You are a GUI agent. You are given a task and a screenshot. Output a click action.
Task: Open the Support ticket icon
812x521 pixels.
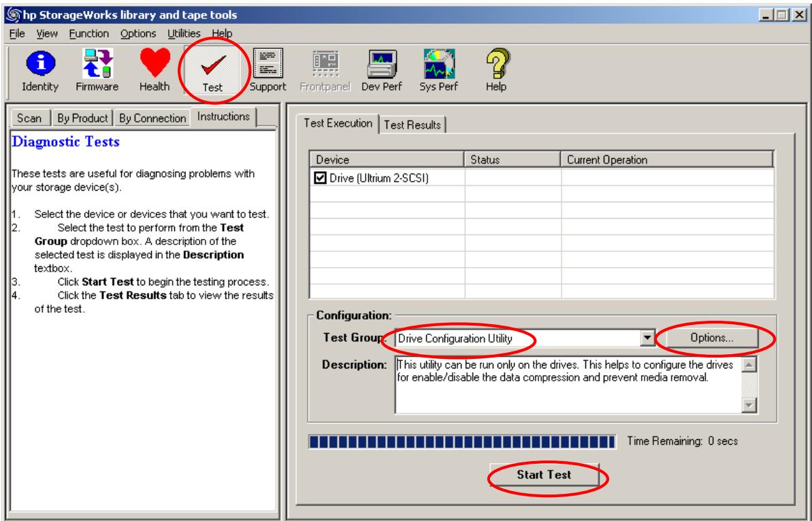tap(267, 71)
